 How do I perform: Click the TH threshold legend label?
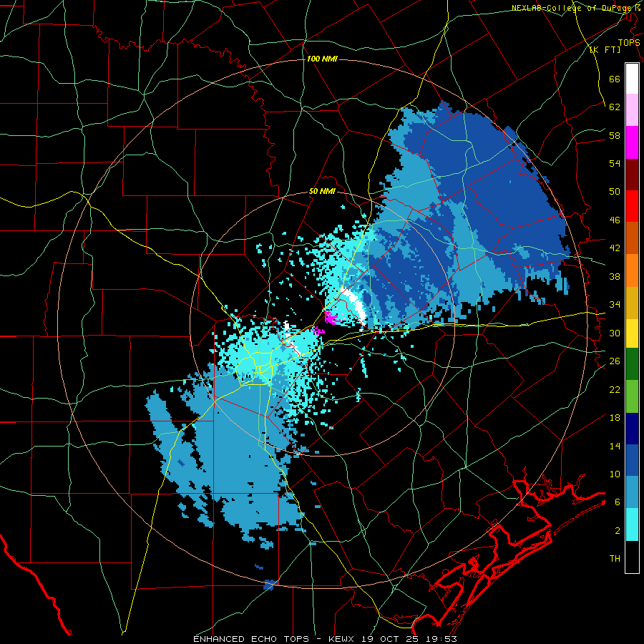tap(615, 558)
